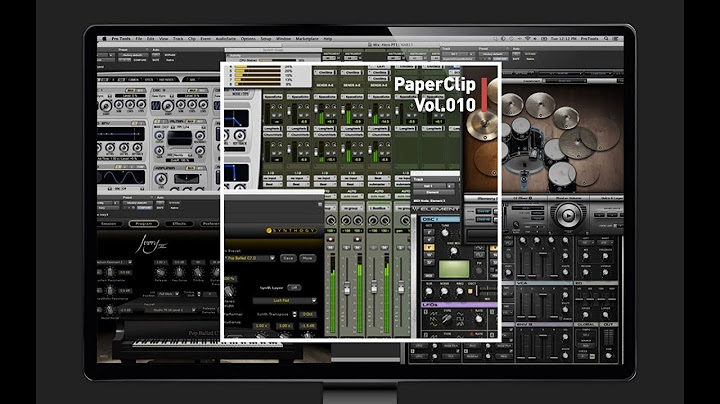
Task: Open the Lush Pad synth layer dropdown
Action: [284, 300]
